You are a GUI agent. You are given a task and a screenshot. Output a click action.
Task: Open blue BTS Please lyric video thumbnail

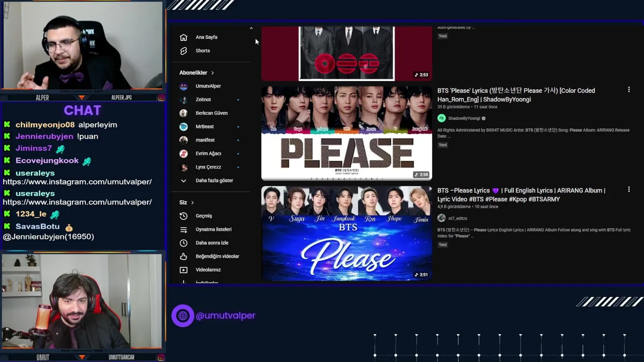pyautogui.click(x=347, y=233)
